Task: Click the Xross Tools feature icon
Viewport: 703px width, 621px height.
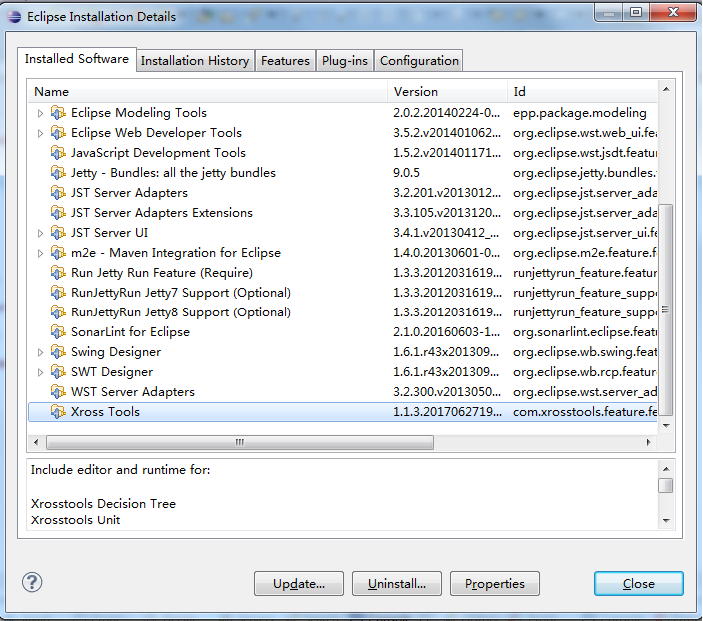Action: 58,412
